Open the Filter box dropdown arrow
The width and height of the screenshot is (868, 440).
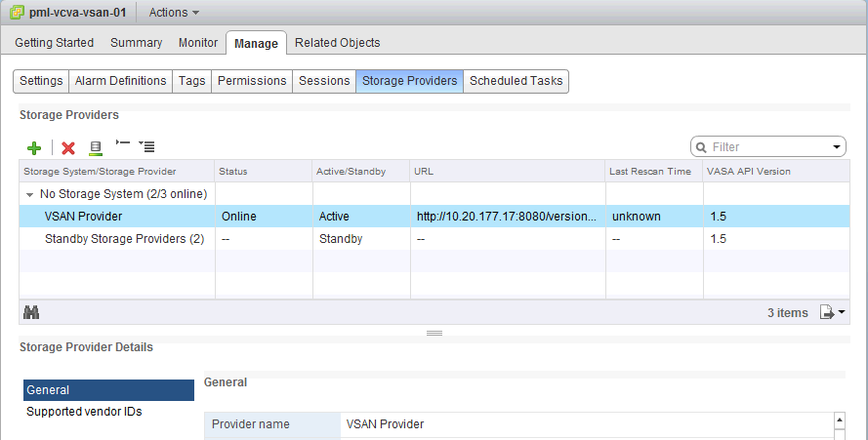(837, 147)
